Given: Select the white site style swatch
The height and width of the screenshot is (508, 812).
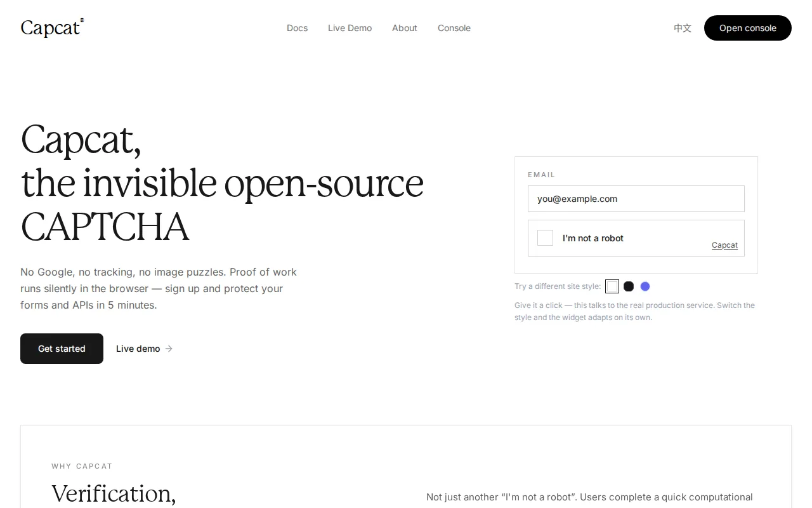Looking at the screenshot, I should pyautogui.click(x=612, y=286).
